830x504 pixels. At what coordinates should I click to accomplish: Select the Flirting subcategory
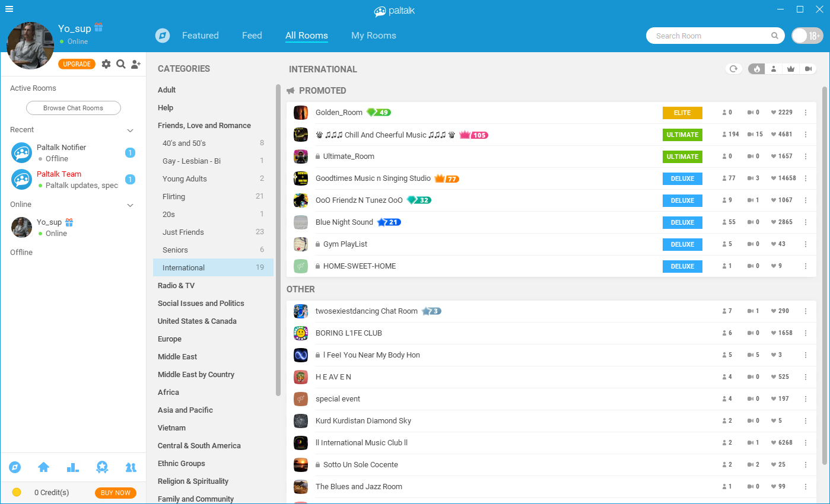[x=213, y=197]
